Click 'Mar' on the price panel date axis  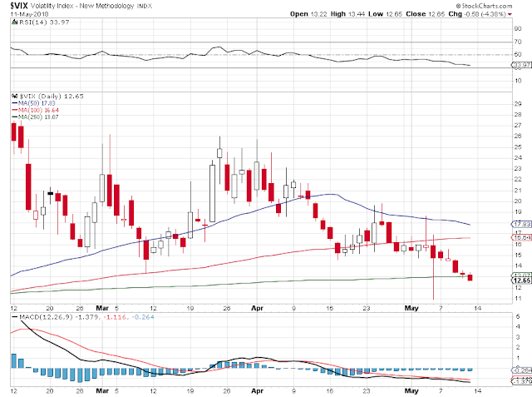pos(102,309)
